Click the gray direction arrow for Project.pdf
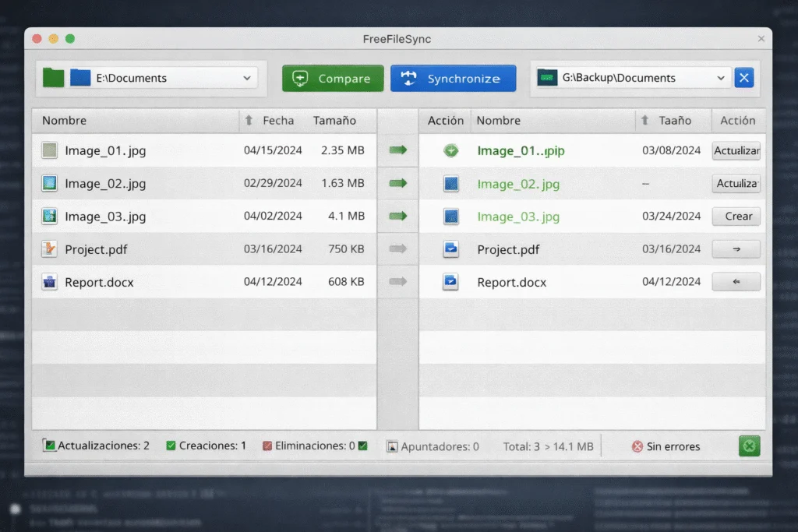 pos(397,248)
